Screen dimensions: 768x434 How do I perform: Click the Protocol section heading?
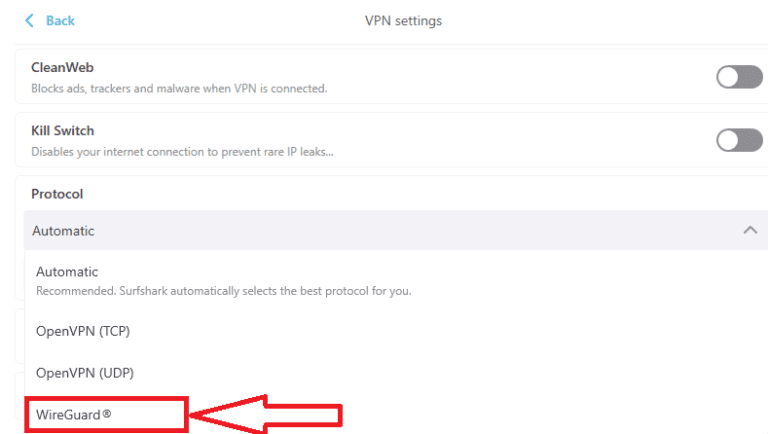tap(57, 194)
